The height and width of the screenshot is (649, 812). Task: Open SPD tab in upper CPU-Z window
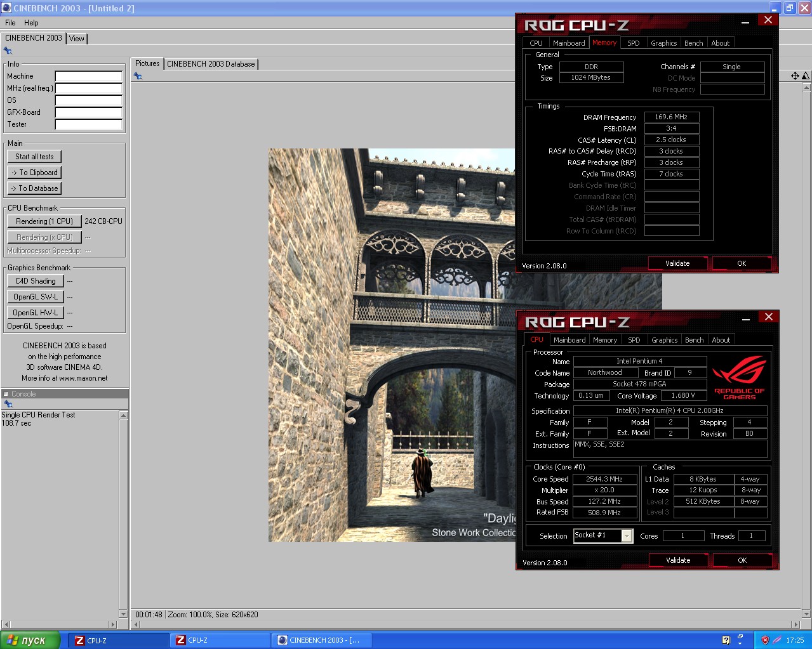(633, 43)
